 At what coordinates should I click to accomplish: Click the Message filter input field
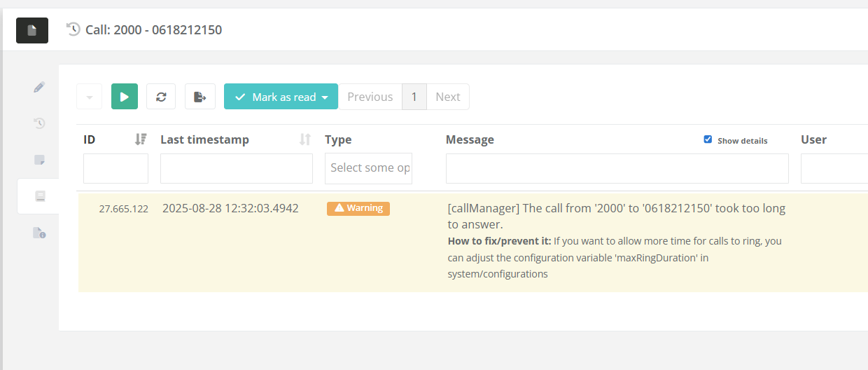tap(617, 168)
